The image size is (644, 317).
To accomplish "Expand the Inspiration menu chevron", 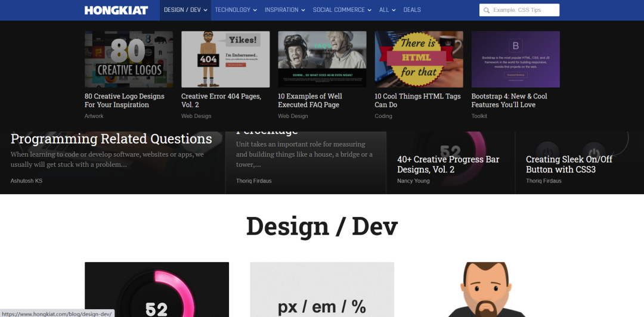I will [303, 10].
